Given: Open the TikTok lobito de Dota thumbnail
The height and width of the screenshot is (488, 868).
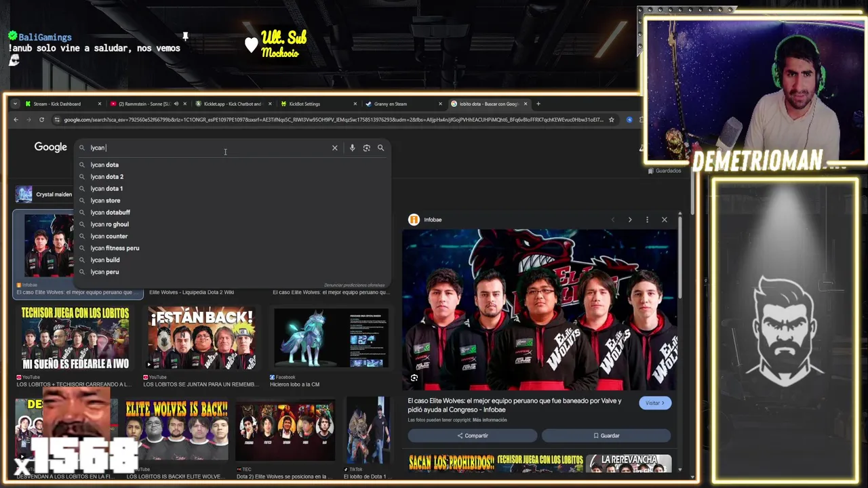Looking at the screenshot, I should point(368,430).
